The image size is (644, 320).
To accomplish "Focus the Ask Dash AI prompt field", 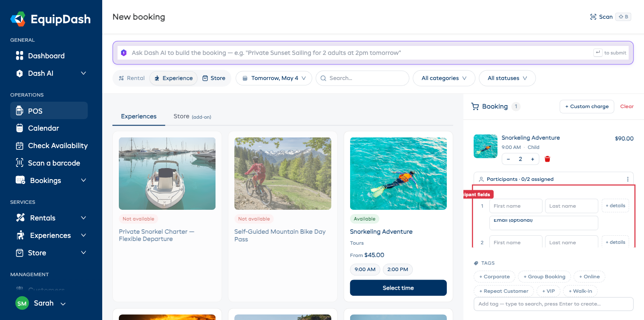I will [x=360, y=53].
